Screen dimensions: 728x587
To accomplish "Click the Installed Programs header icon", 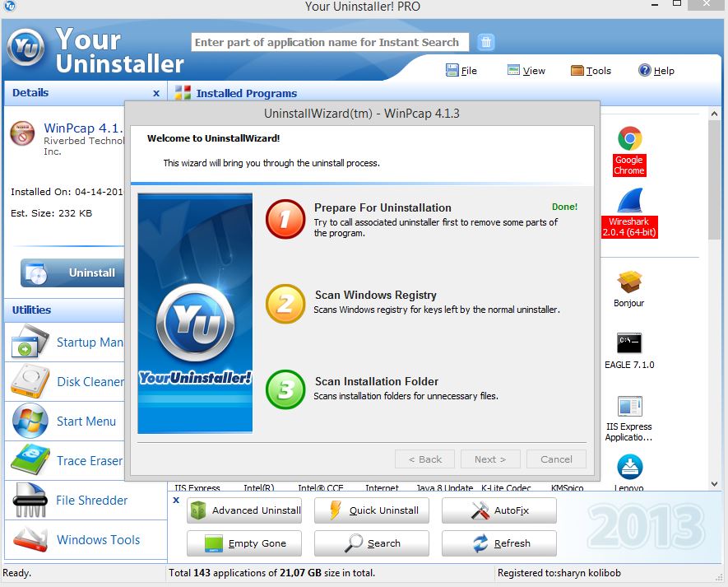I will 183,93.
